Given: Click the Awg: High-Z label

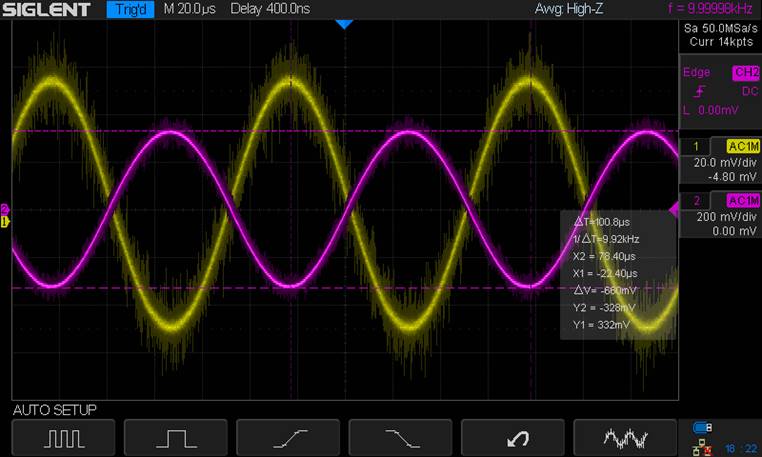Looking at the screenshot, I should coord(569,9).
